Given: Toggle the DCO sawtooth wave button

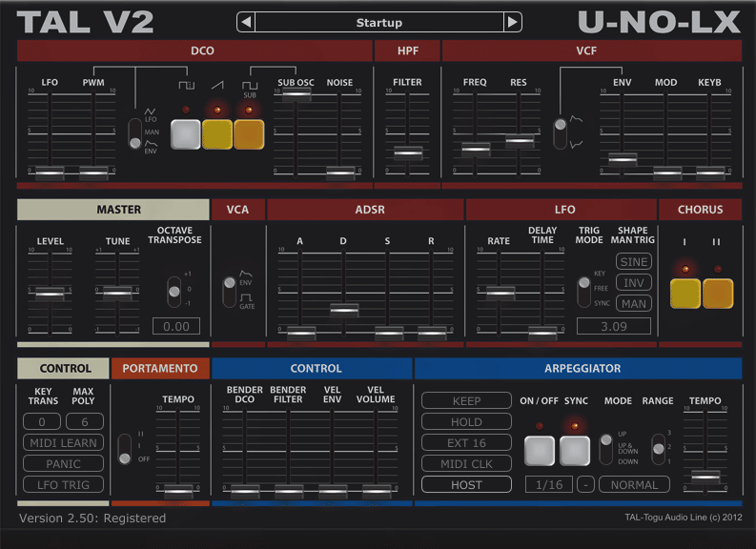Looking at the screenshot, I should (x=217, y=134).
